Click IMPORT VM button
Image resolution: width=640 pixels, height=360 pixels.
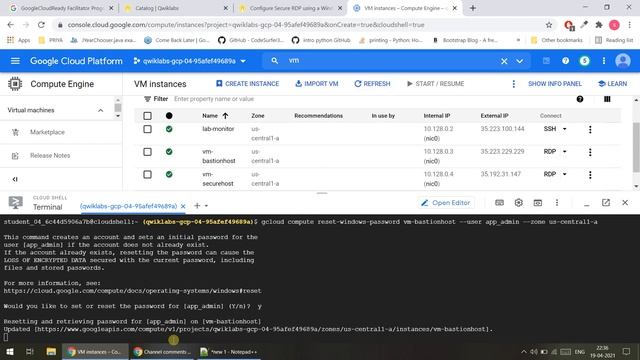point(317,84)
